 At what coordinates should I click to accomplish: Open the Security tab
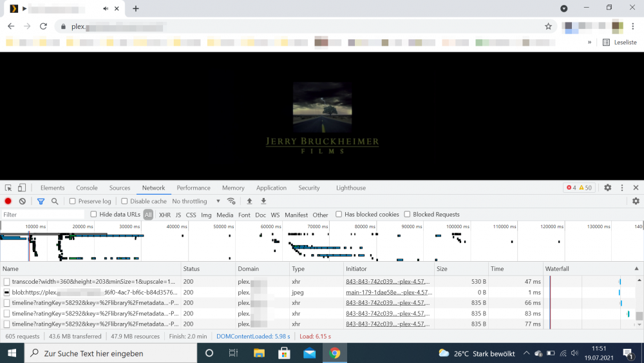(x=309, y=188)
